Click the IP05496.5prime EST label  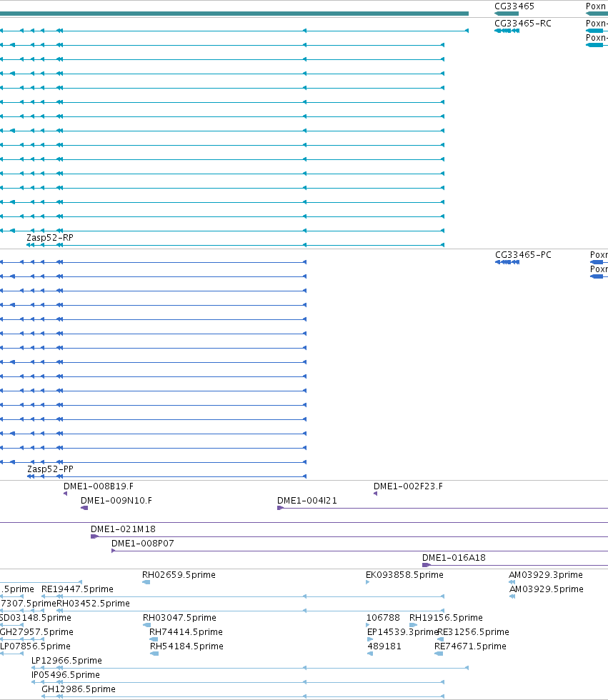(66, 674)
